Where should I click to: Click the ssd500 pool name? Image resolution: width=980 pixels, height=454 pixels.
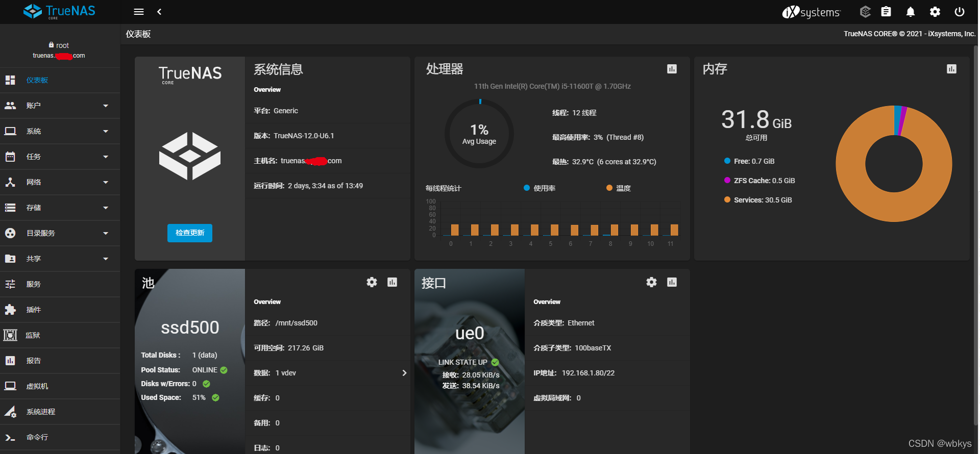tap(190, 327)
